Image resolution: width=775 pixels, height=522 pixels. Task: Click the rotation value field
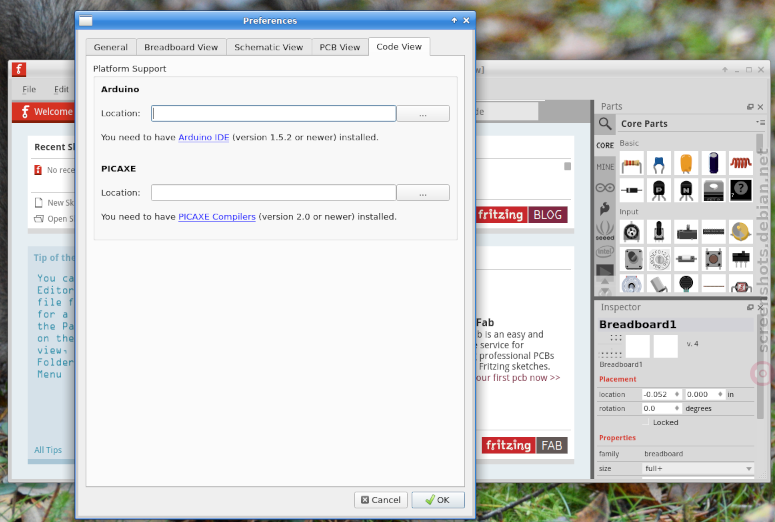662,408
